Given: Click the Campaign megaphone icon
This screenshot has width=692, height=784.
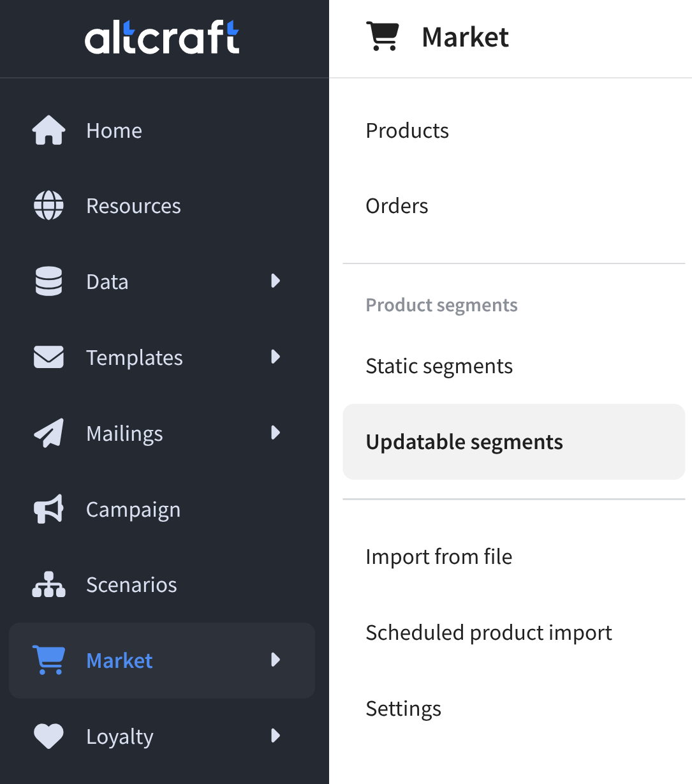Looking at the screenshot, I should 48,509.
